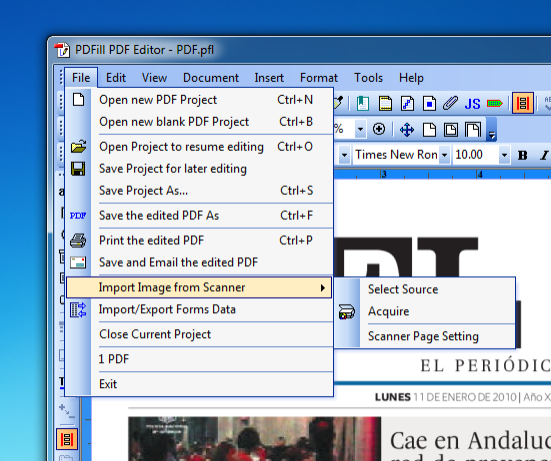This screenshot has height=461, width=551.
Task: Click the JS JavaScript toolbar icon
Action: 472,104
